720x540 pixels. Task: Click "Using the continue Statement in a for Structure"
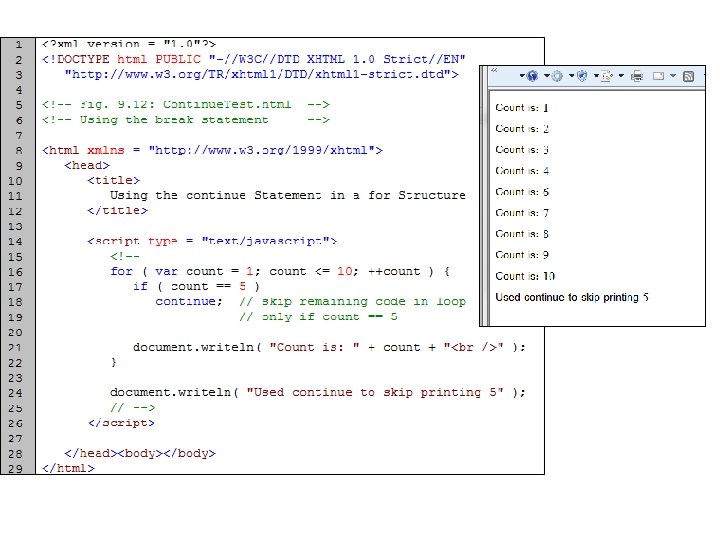coord(287,196)
